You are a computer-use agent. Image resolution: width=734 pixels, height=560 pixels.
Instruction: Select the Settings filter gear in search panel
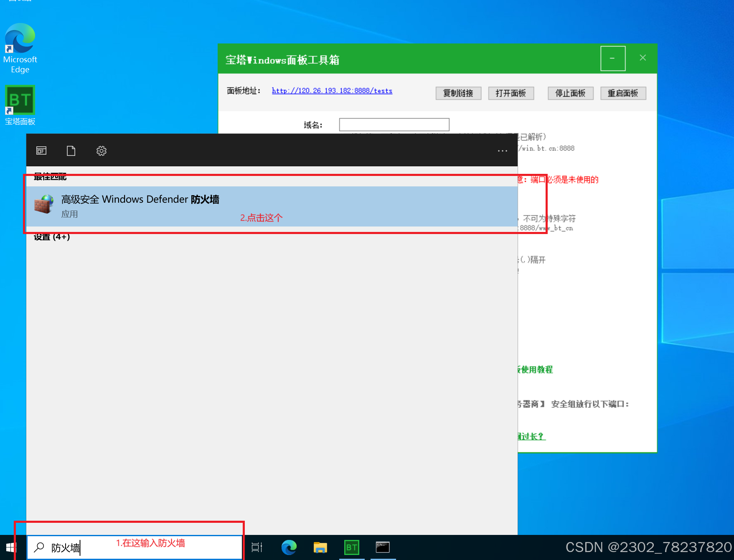coord(101,150)
